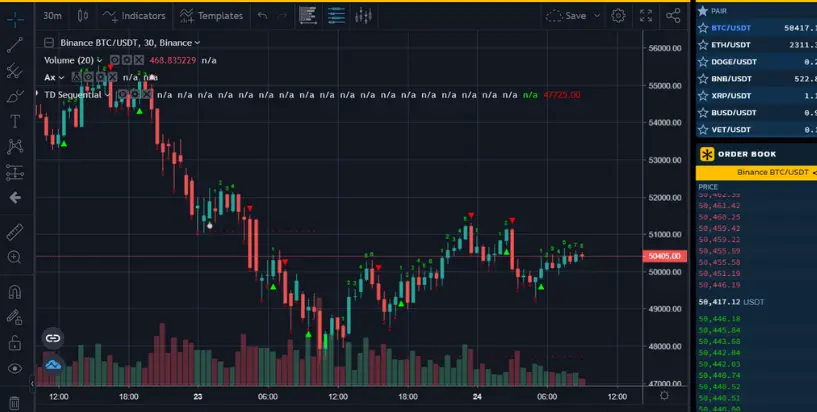The height and width of the screenshot is (412, 817).
Task: Select the crosshair cursor tool
Action: click(15, 20)
